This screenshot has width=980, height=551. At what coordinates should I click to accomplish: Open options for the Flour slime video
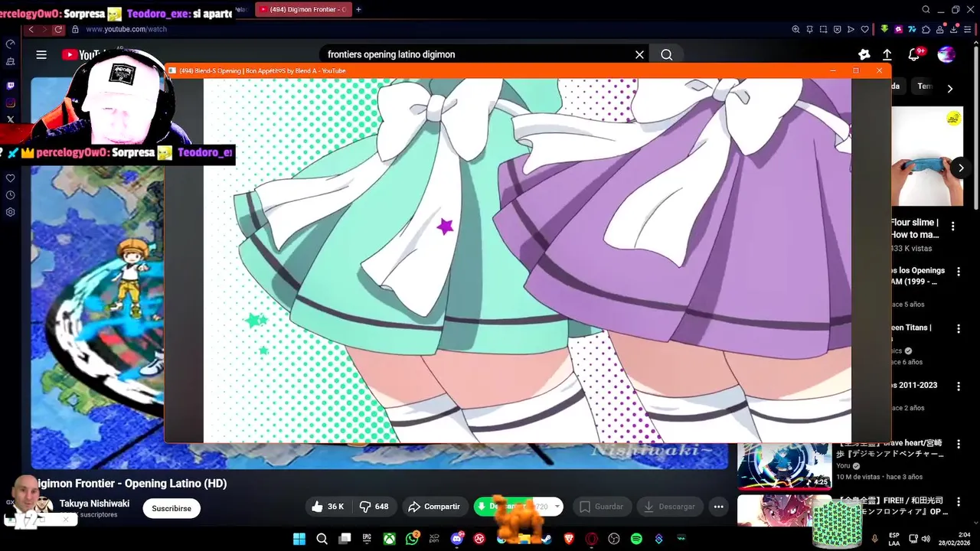pyautogui.click(x=953, y=227)
